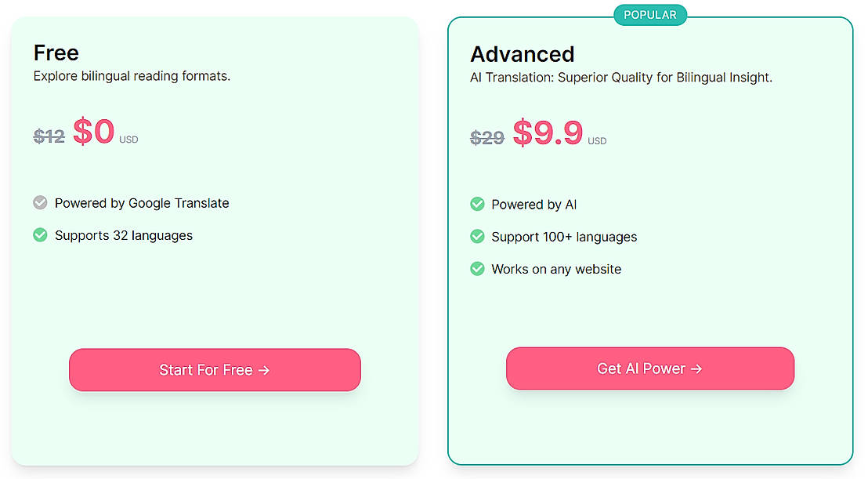868x479 pixels.
Task: Select the Free plan heading
Action: pyautogui.click(x=56, y=53)
